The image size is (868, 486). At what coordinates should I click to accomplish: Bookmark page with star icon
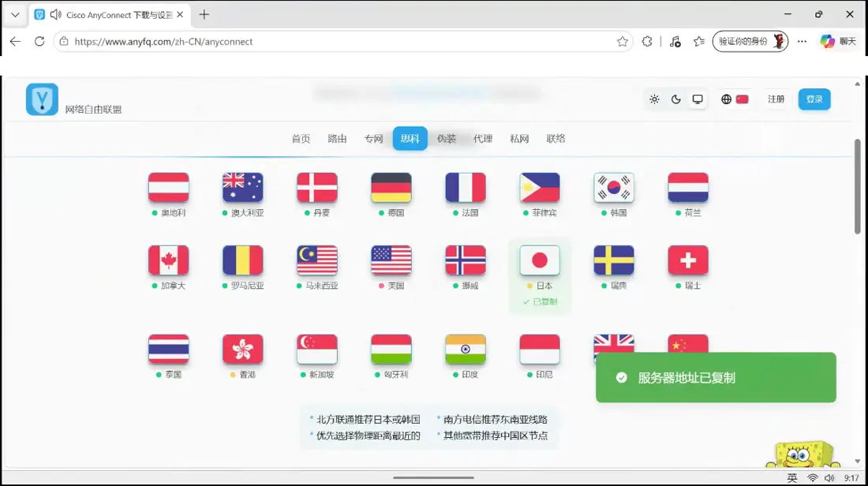point(623,42)
